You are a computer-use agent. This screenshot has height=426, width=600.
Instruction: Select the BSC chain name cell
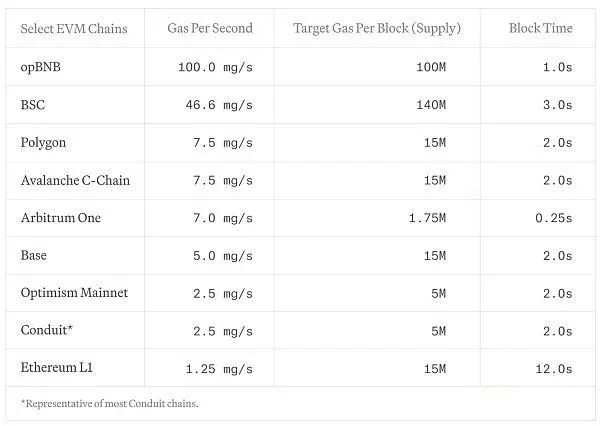(x=33, y=104)
